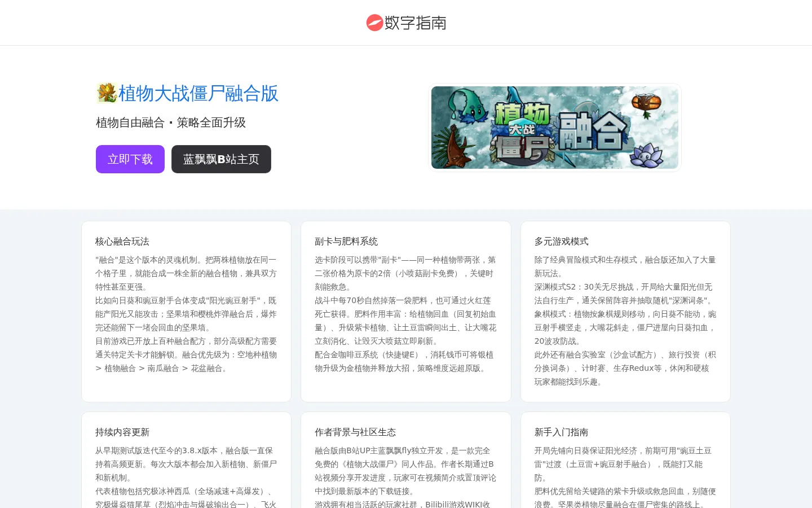The width and height of the screenshot is (812, 508).
Task: Click the 持续内容更新 card heading
Action: click(x=122, y=432)
